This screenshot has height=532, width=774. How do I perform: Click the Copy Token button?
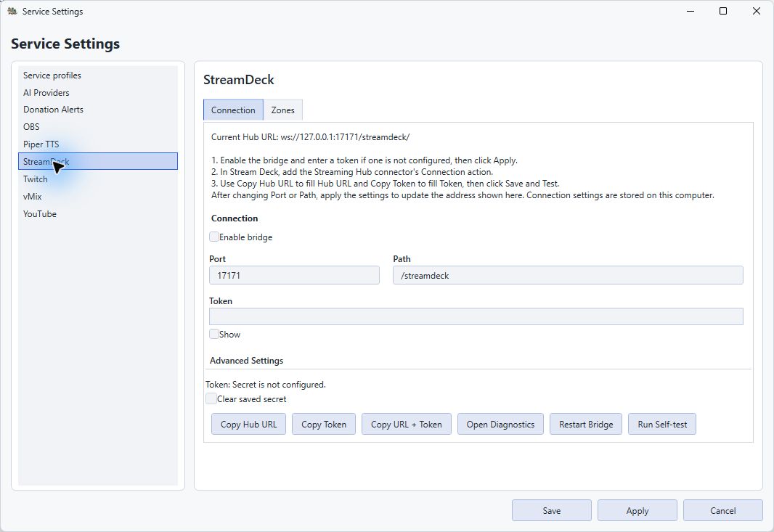tap(324, 425)
